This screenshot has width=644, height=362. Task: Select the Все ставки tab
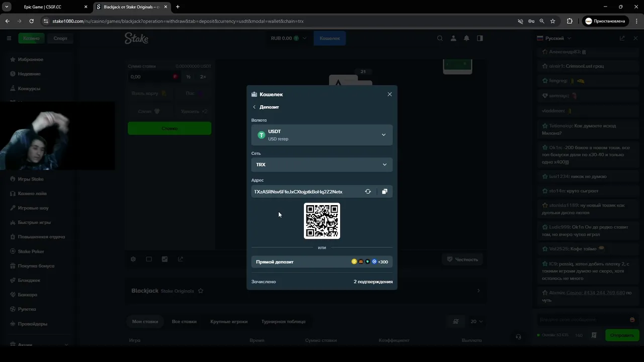tap(184, 321)
